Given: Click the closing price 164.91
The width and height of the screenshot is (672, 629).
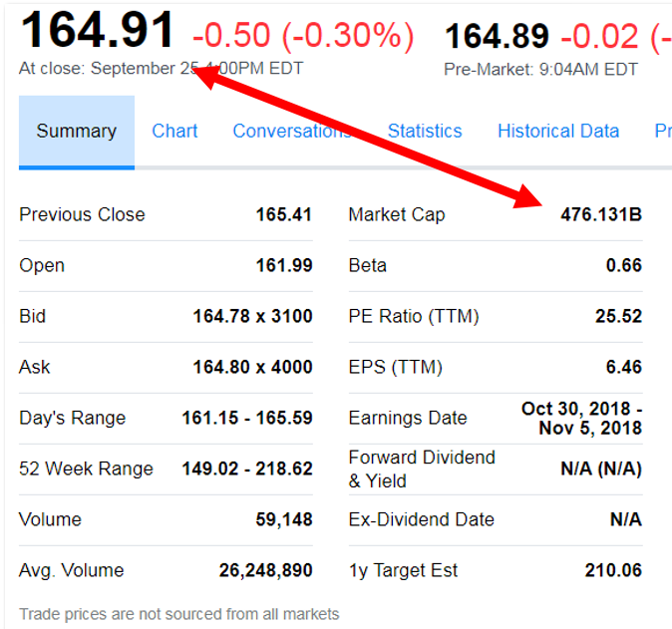Looking at the screenshot, I should point(98,30).
